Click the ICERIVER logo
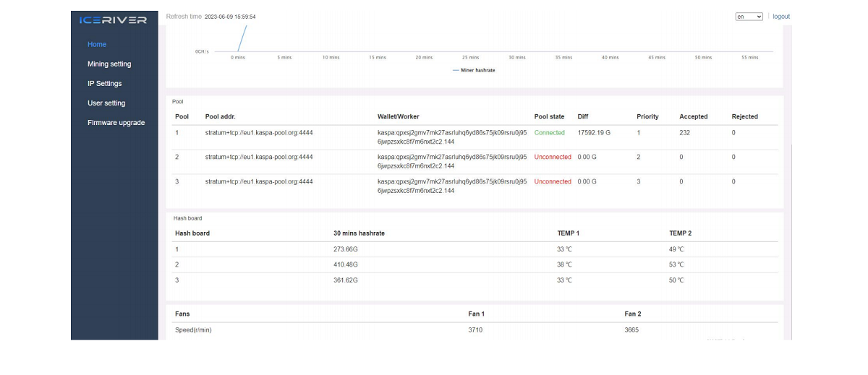The image size is (868, 375). coord(114,20)
